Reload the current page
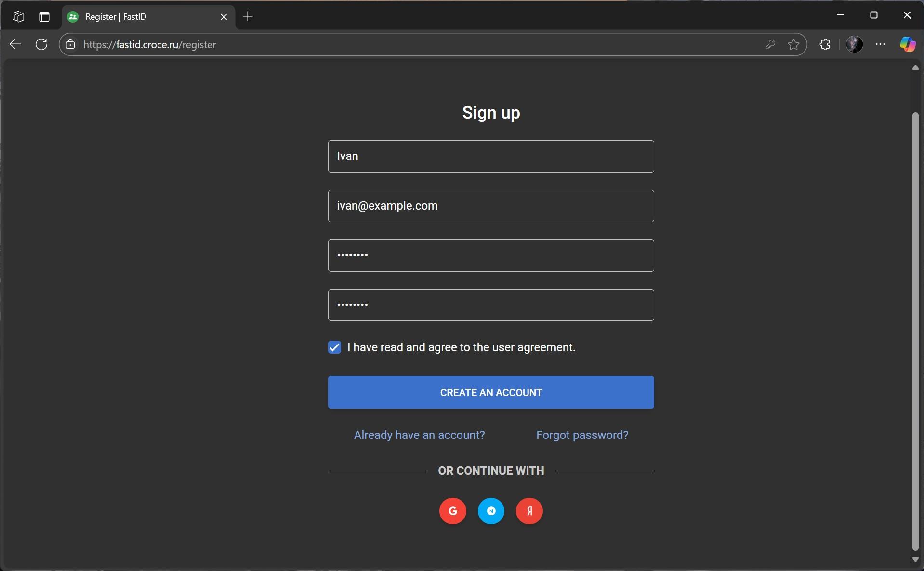924x571 pixels. pyautogui.click(x=41, y=44)
